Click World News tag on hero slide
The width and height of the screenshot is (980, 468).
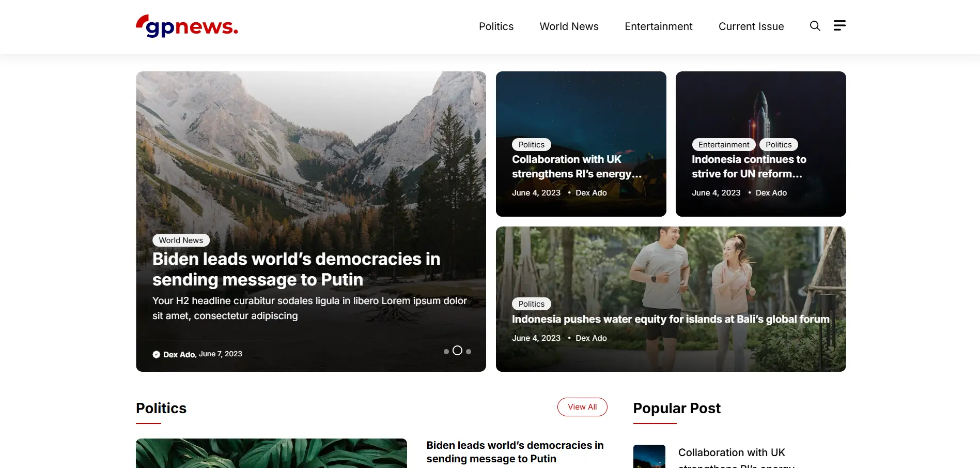click(x=181, y=240)
